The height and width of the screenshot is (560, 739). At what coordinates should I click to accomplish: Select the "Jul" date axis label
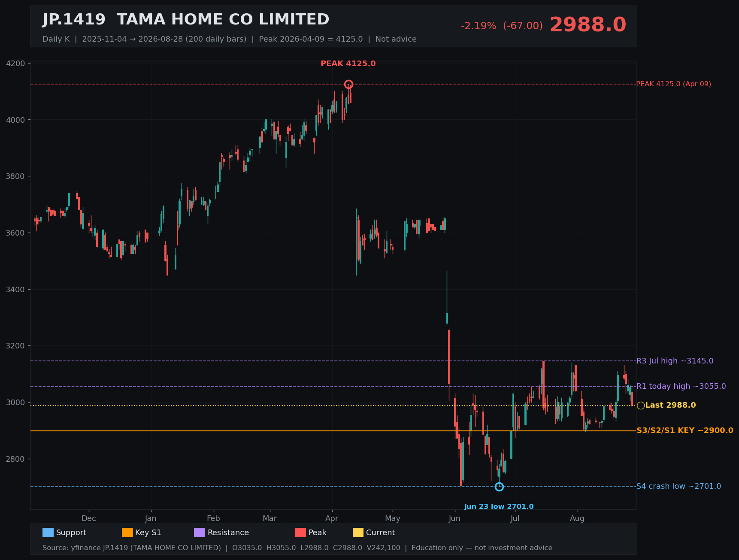515,518
